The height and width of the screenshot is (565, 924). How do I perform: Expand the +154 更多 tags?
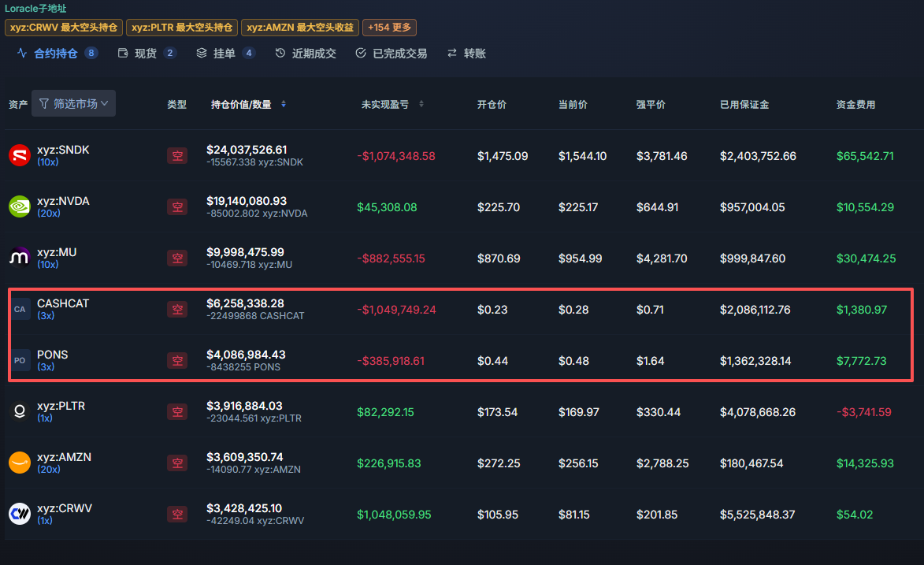(x=389, y=27)
